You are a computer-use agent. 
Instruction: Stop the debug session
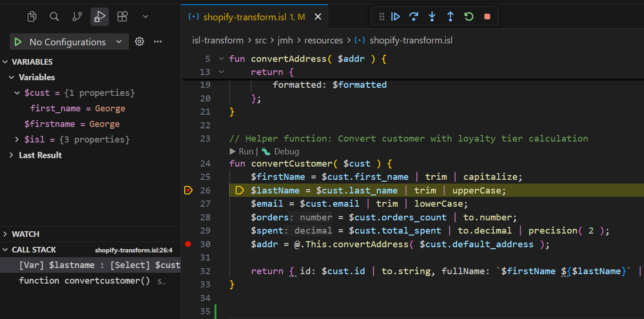pos(487,16)
